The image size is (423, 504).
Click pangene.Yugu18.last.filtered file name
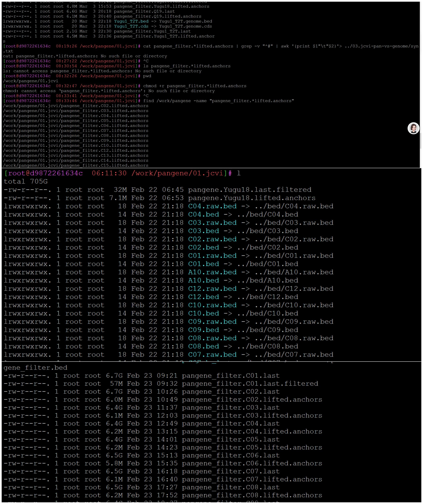coord(250,190)
